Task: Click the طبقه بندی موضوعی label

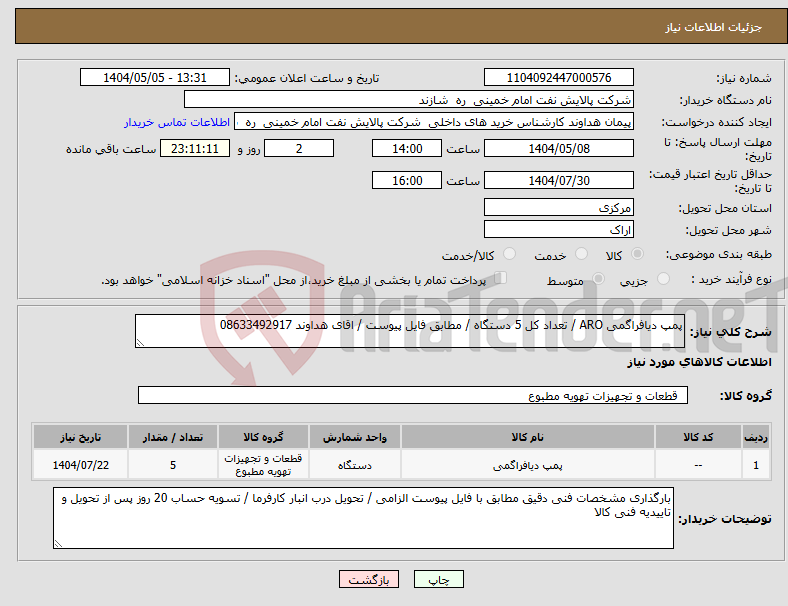Action: point(719,255)
